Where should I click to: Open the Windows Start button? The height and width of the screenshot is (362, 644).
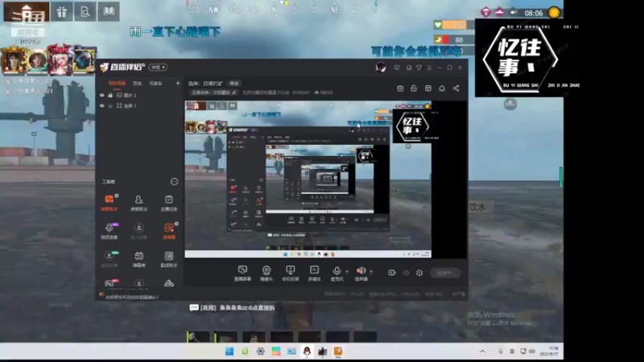coord(229,352)
